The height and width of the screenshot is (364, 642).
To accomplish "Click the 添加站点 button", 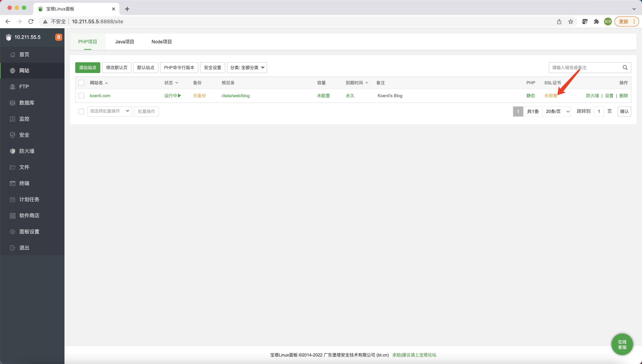I will pos(88,67).
